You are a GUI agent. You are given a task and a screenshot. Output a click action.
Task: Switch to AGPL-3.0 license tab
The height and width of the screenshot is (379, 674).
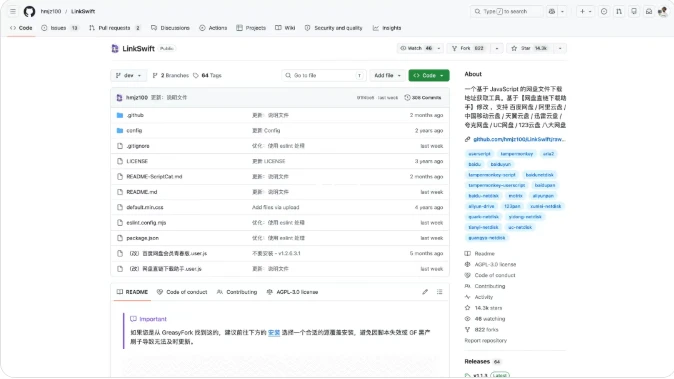click(292, 292)
